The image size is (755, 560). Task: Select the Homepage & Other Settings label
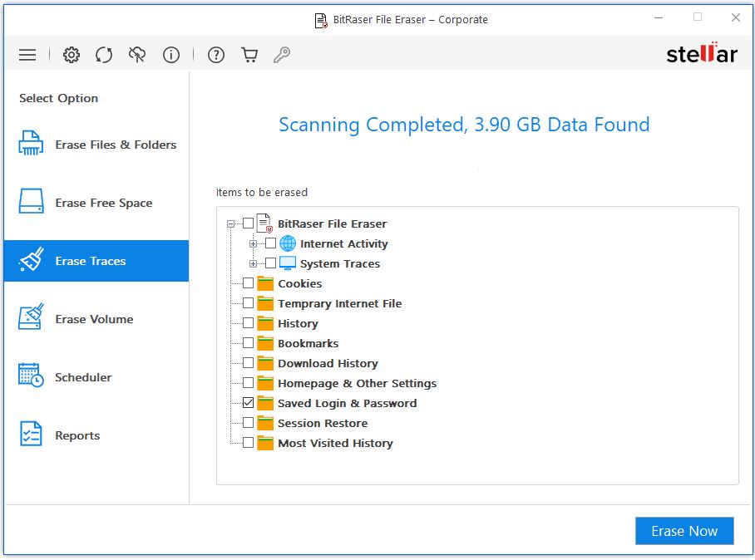(358, 383)
